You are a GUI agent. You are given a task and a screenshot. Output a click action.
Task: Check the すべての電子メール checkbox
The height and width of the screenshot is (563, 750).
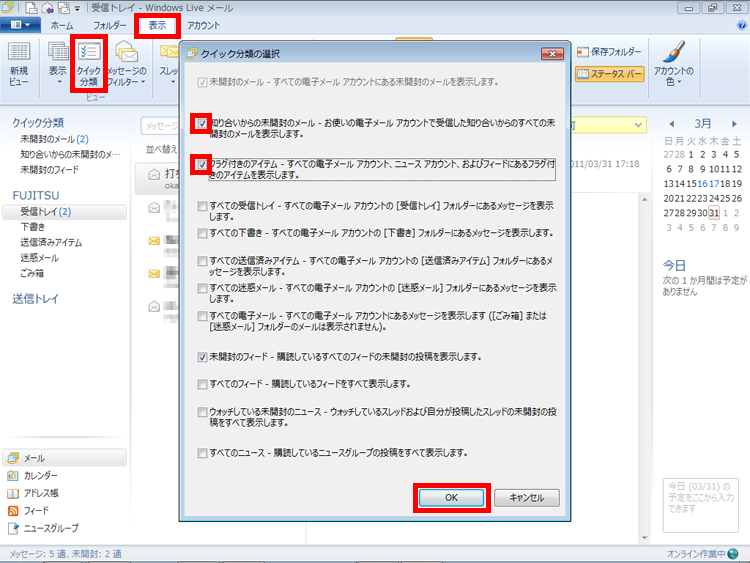coord(202,316)
